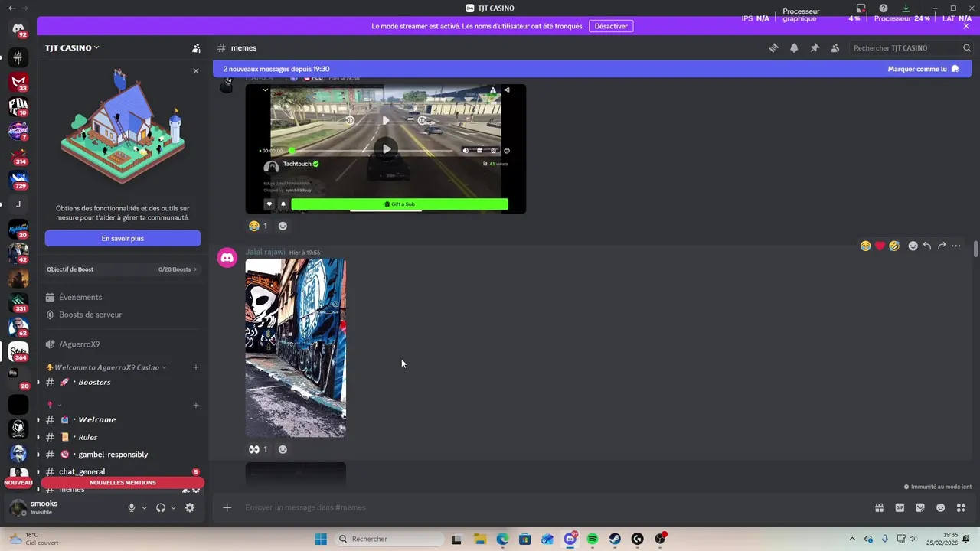Image resolution: width=980 pixels, height=551 pixels.
Task: Collapse Welcome to AguerroX9 Casino category
Action: (x=106, y=367)
